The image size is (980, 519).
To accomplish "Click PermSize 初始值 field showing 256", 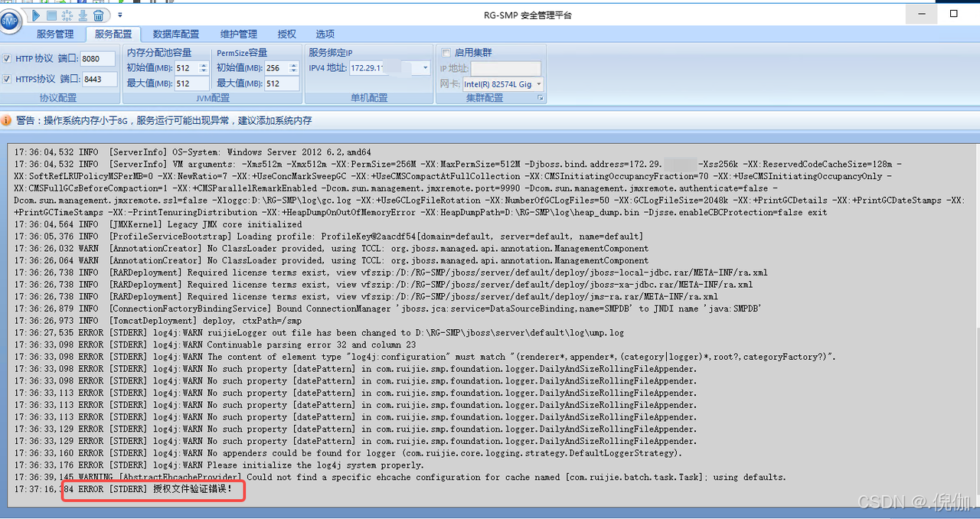I will pyautogui.click(x=277, y=68).
